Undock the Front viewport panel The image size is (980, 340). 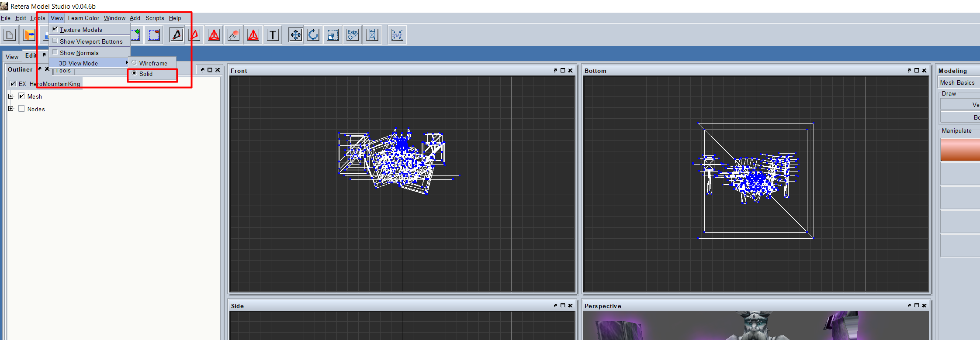tap(555, 70)
